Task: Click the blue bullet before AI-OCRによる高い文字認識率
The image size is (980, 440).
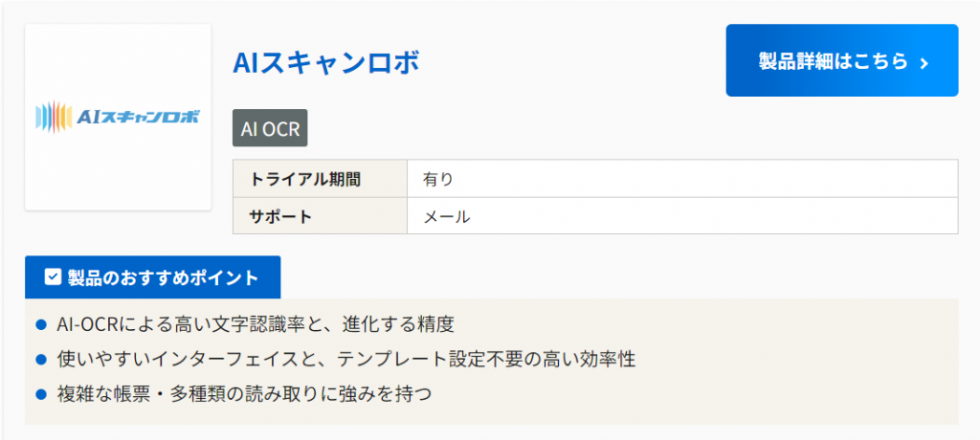Action: [x=41, y=325]
